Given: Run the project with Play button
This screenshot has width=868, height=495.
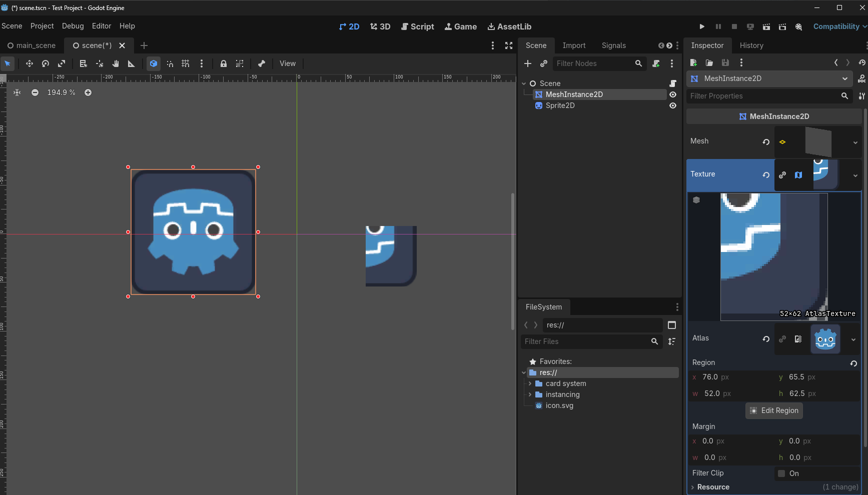Looking at the screenshot, I should tap(702, 26).
